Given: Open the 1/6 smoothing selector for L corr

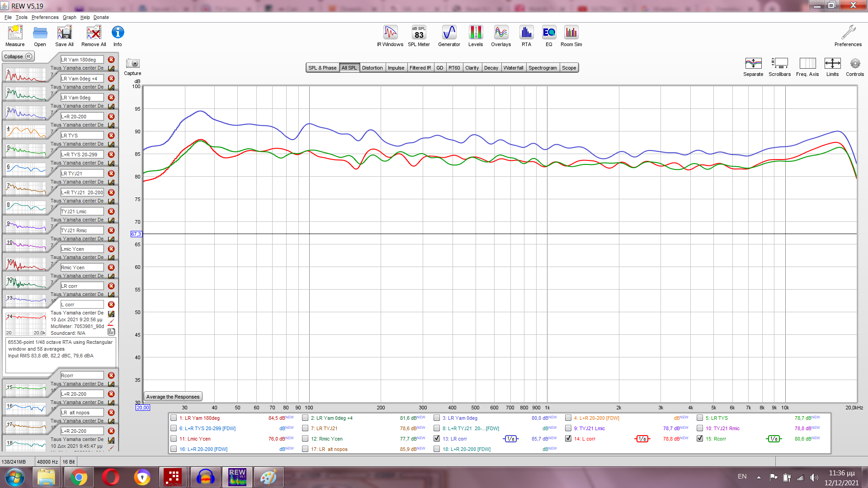Looking at the screenshot, I should click(x=642, y=439).
